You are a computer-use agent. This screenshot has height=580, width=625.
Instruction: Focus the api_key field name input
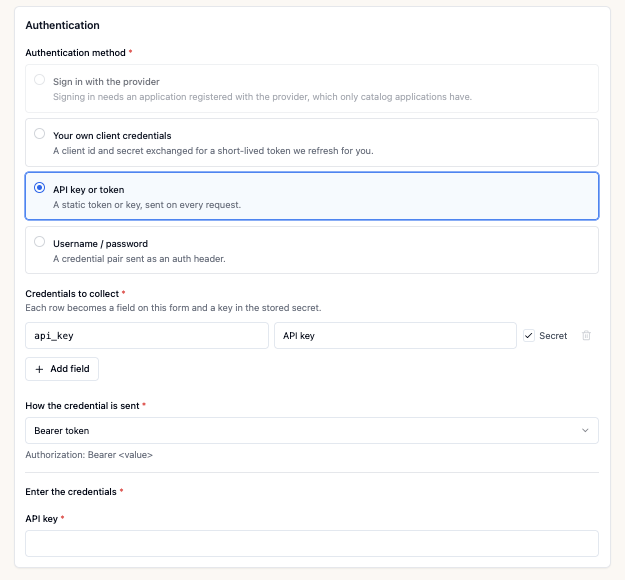(147, 336)
